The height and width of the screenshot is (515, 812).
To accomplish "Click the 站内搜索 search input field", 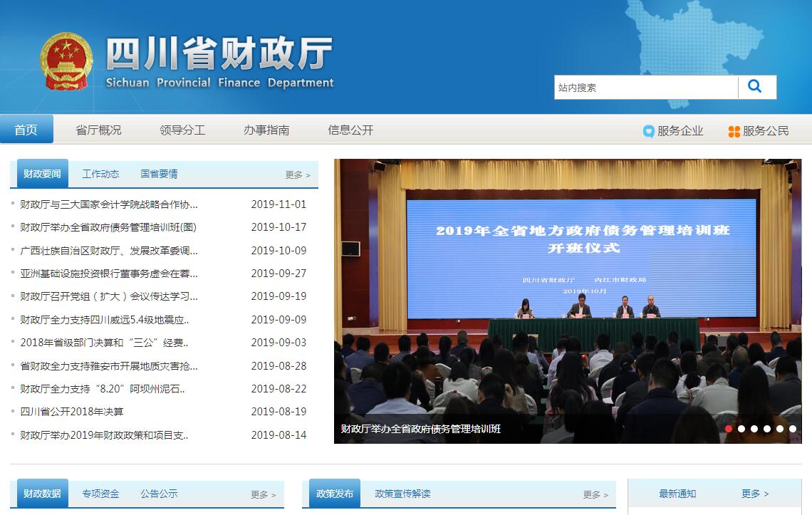I will pos(645,88).
